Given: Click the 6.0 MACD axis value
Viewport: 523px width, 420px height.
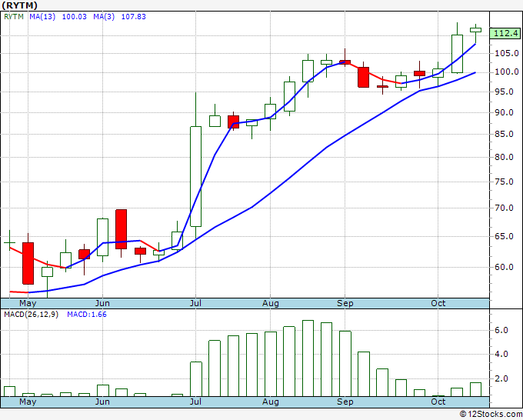Looking at the screenshot, I should (x=501, y=330).
